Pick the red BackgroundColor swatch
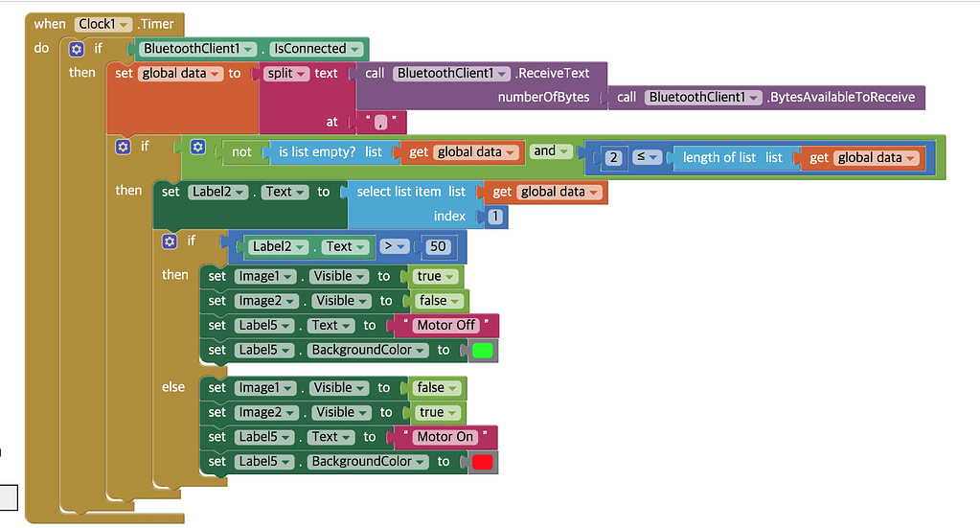980x528 pixels. pos(483,462)
